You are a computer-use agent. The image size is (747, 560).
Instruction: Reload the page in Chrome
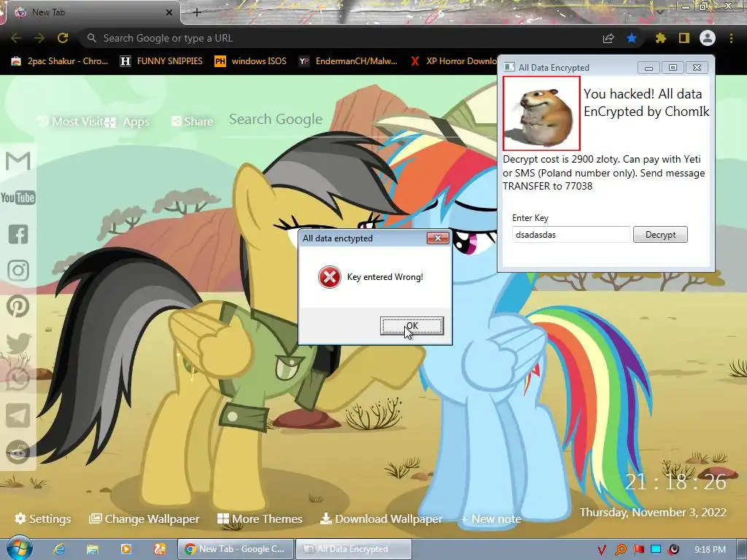pos(63,38)
